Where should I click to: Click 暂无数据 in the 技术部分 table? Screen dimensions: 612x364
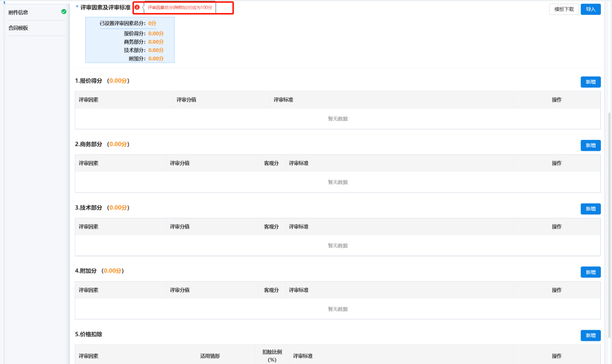(x=338, y=246)
